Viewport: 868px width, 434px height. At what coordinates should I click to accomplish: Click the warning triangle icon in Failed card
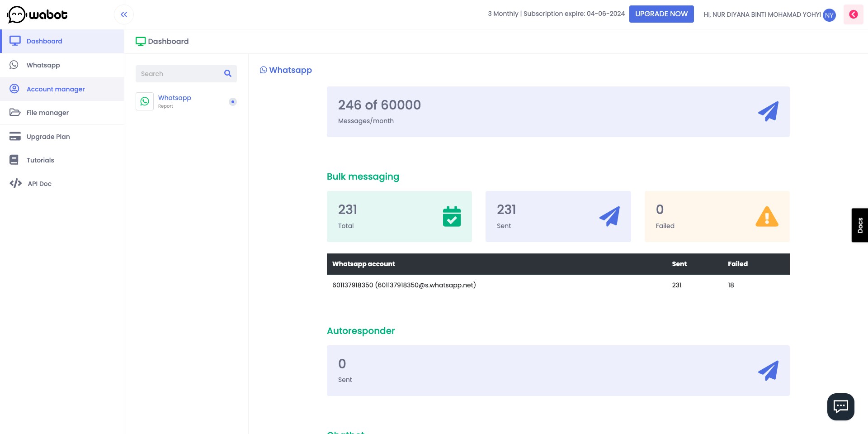(x=767, y=216)
